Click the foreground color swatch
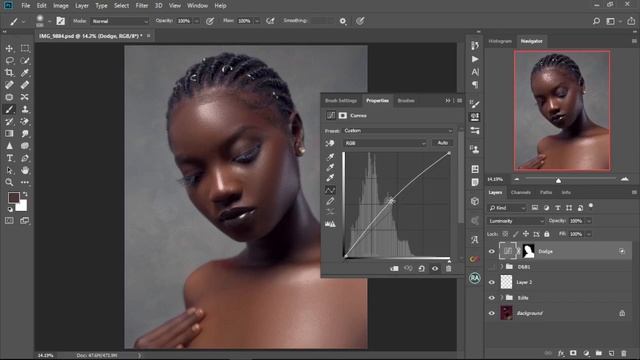This screenshot has width=640, height=360. click(13, 198)
